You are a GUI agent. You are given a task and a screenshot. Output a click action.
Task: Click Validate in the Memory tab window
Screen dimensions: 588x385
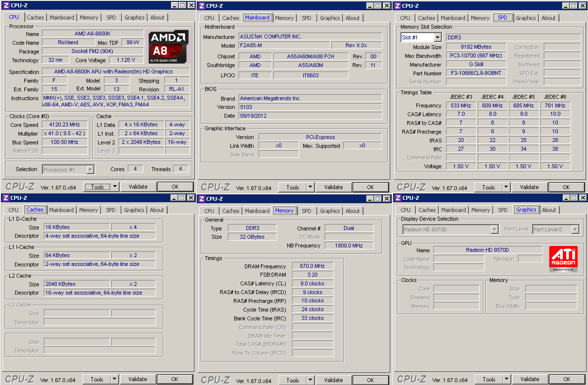pyautogui.click(x=333, y=380)
